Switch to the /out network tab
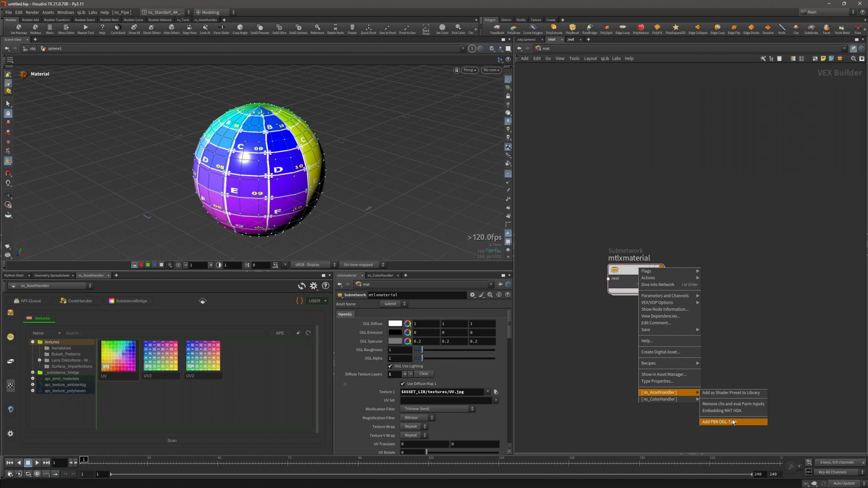This screenshot has width=868, height=488. point(571,39)
